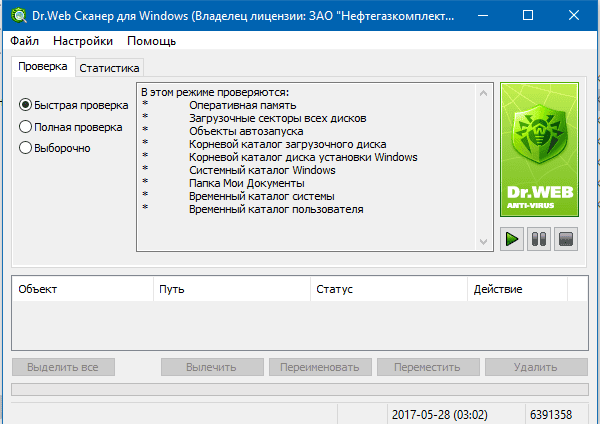This screenshot has height=424, width=600.
Task: Click the scan progress bar
Action: 300,390
